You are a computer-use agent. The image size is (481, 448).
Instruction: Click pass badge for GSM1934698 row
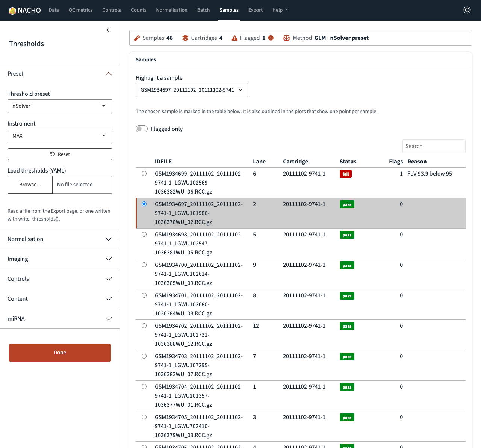point(347,235)
